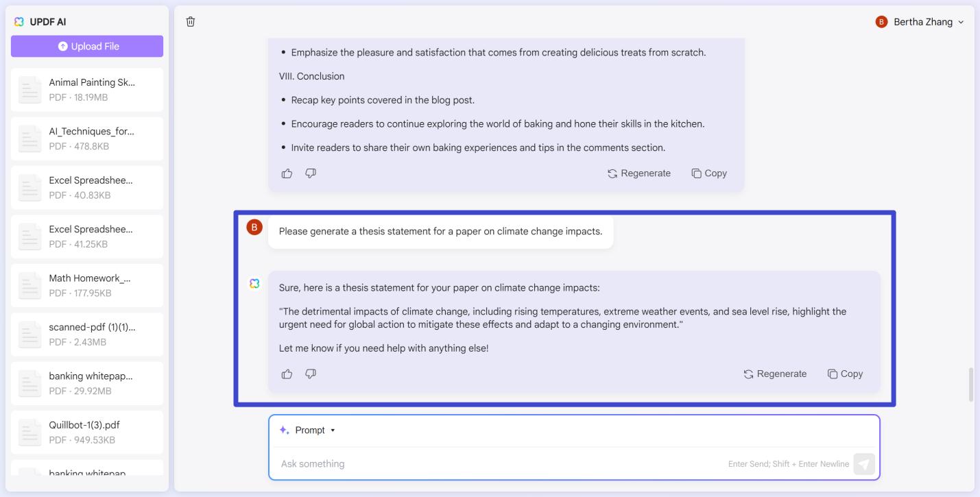Dislike the baking blog outline response
This screenshot has height=497, width=980.
311,173
